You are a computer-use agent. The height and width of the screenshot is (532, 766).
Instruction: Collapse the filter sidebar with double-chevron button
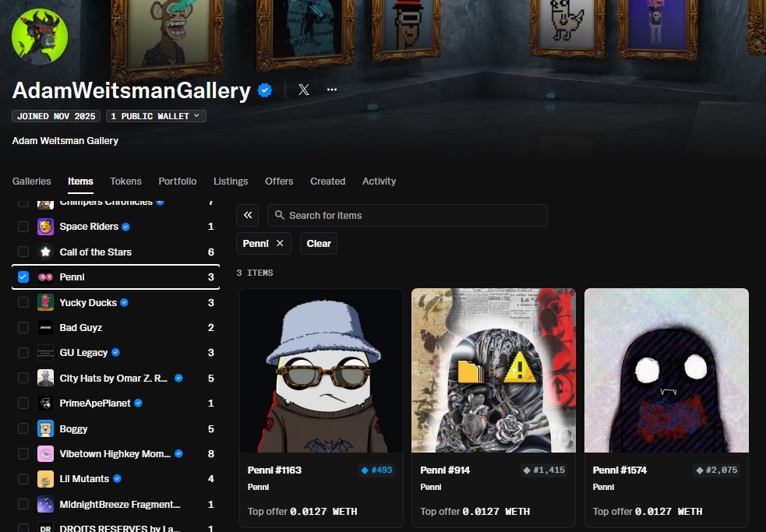pyautogui.click(x=248, y=215)
